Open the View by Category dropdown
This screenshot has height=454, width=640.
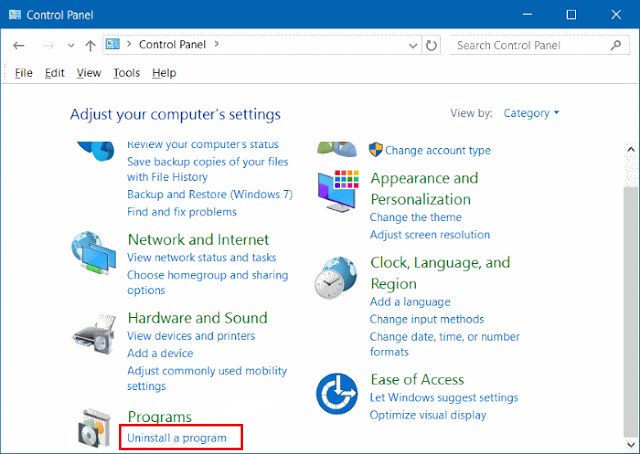click(x=531, y=113)
